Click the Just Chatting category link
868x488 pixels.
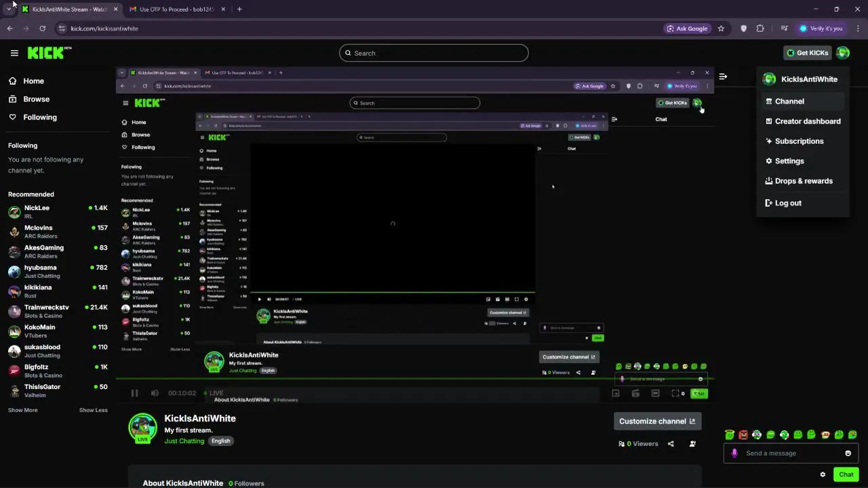[184, 441]
